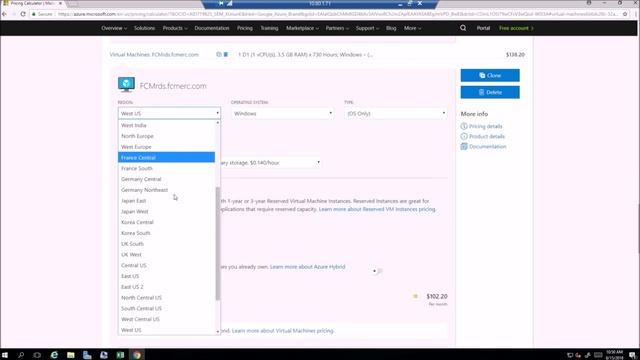Open the notification center icon

click(632, 355)
